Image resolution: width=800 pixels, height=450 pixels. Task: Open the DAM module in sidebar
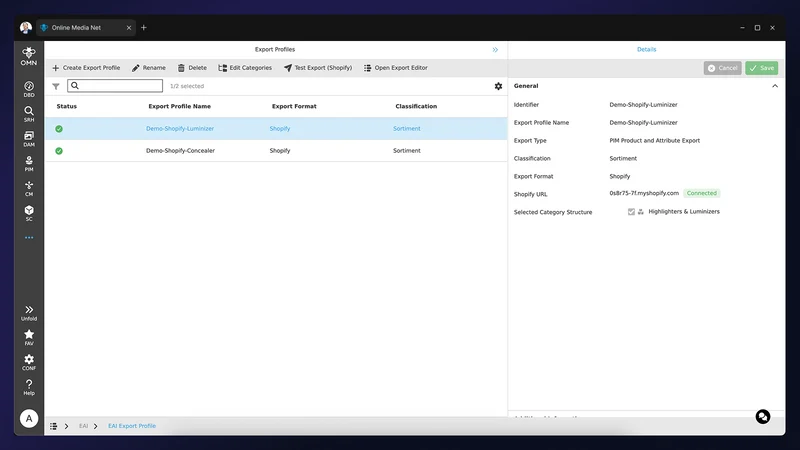29,139
